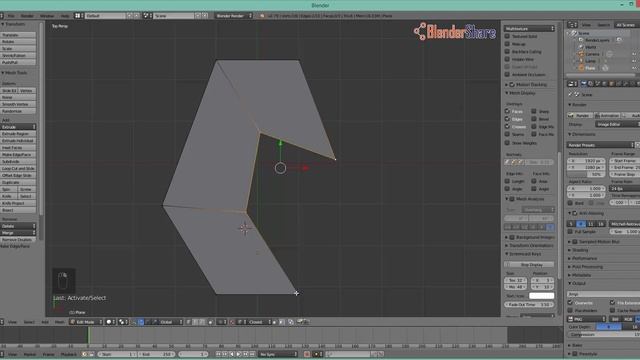Click Stop Display in Screencast Keys
This screenshot has width=640, height=360.
click(x=529, y=264)
